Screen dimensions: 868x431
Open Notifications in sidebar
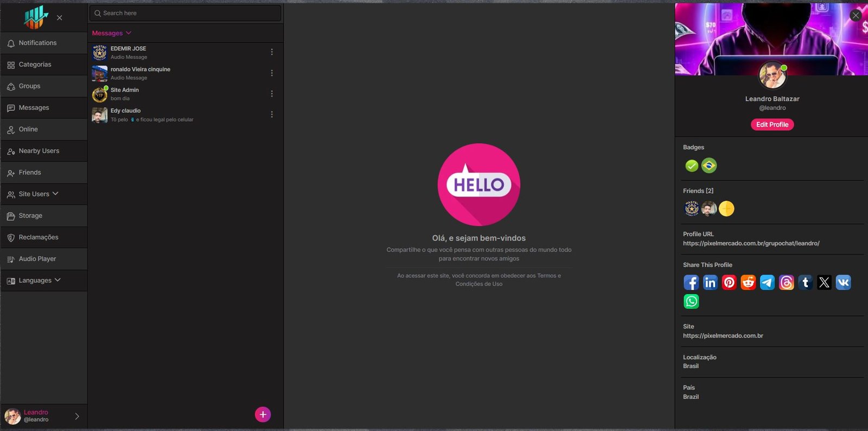(x=37, y=43)
